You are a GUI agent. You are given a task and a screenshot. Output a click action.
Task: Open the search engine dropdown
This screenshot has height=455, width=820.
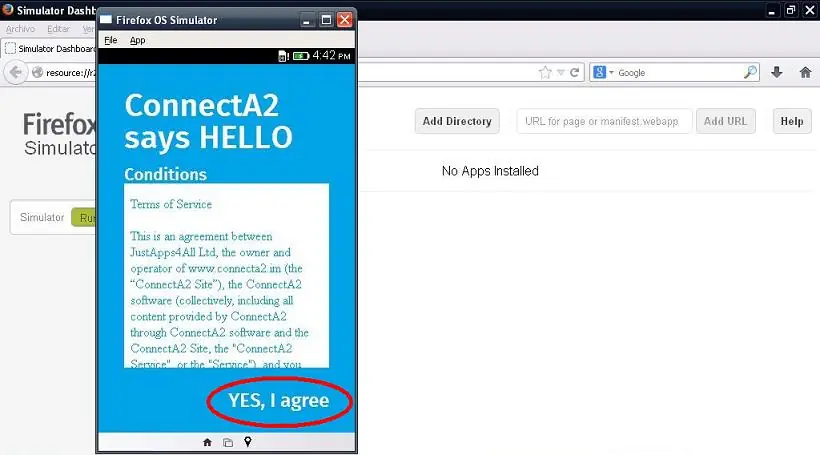603,73
